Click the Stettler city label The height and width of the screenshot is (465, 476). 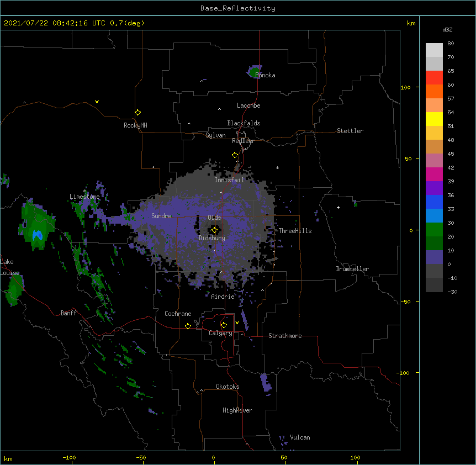(350, 131)
